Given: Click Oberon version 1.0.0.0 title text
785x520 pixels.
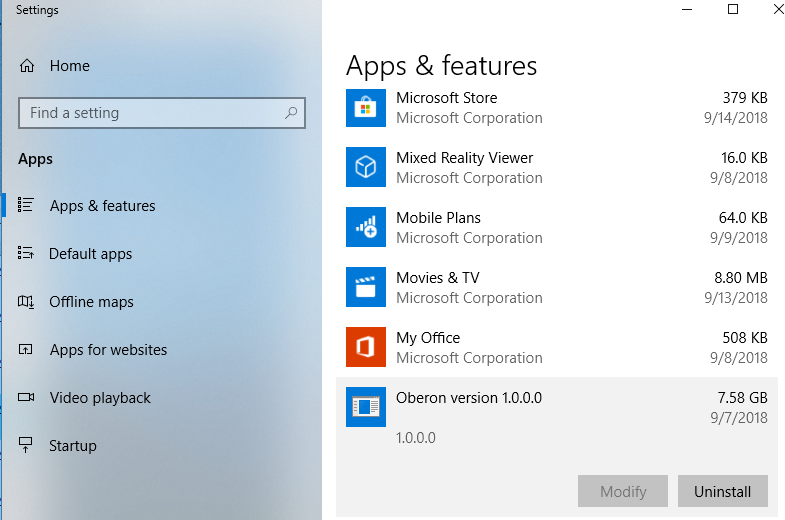Looking at the screenshot, I should 469,398.
